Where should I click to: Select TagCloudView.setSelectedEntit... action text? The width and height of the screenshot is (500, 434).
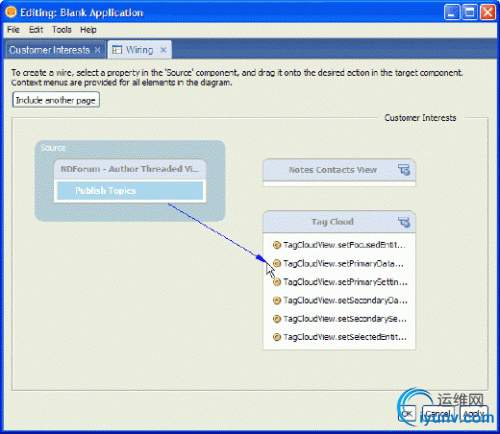point(345,337)
